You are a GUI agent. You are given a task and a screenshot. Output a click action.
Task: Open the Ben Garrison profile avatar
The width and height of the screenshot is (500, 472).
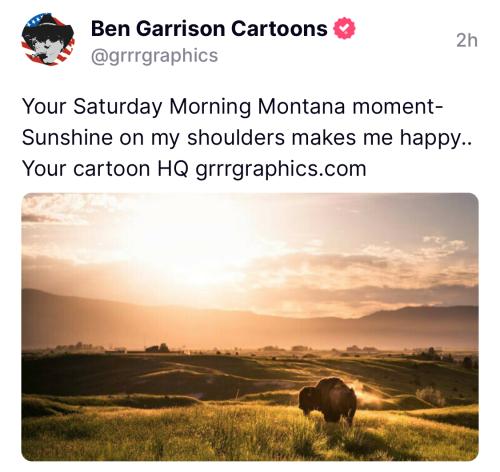pyautogui.click(x=48, y=39)
